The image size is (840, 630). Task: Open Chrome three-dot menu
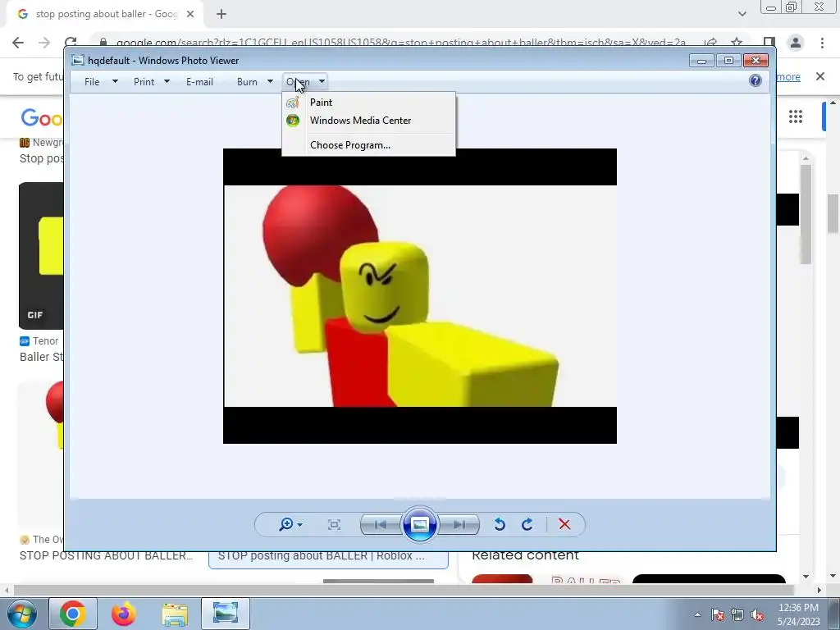[x=822, y=43]
